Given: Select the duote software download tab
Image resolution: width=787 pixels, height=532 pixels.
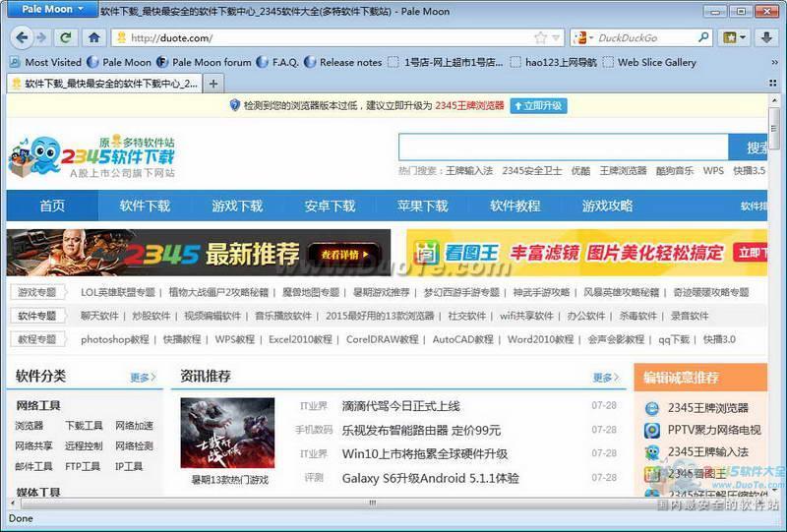Looking at the screenshot, I should pos(104,84).
